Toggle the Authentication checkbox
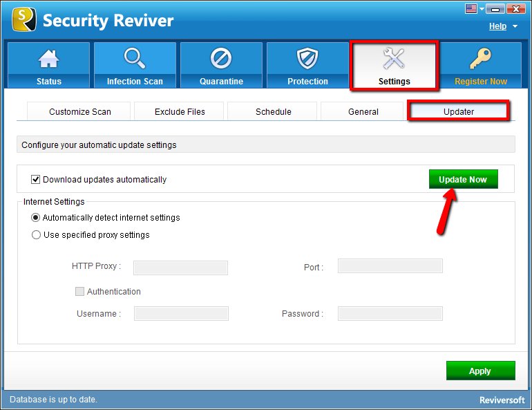This screenshot has height=410, width=532. point(79,292)
